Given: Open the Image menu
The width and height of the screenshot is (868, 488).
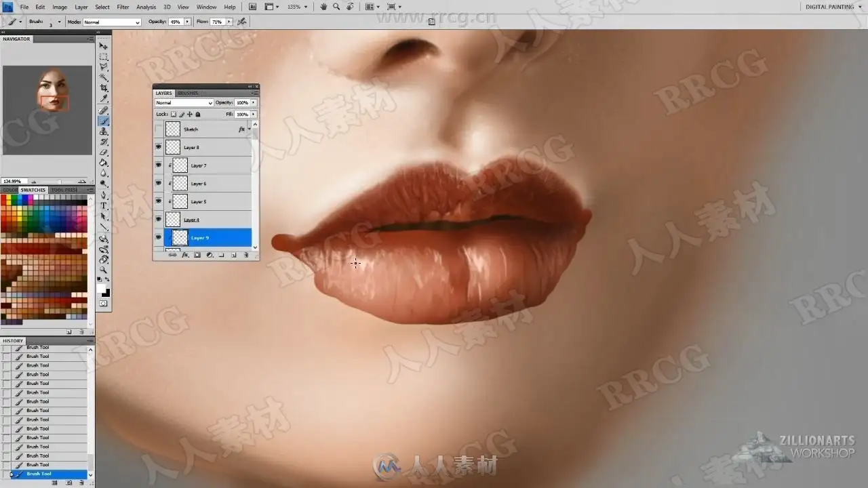Looking at the screenshot, I should click(60, 7).
